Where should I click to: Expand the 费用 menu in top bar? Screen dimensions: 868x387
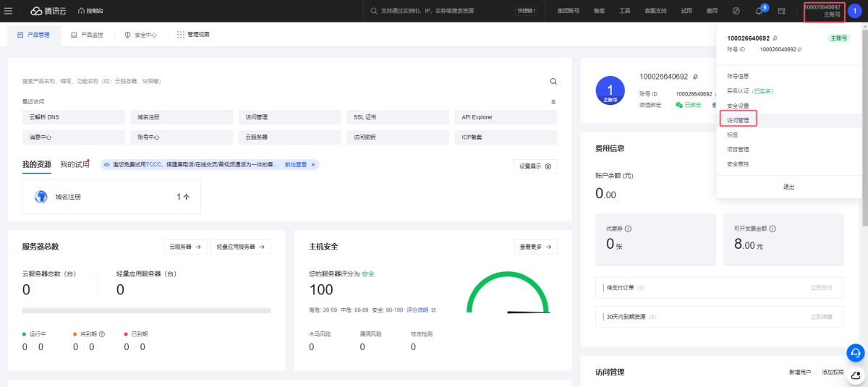(x=712, y=11)
